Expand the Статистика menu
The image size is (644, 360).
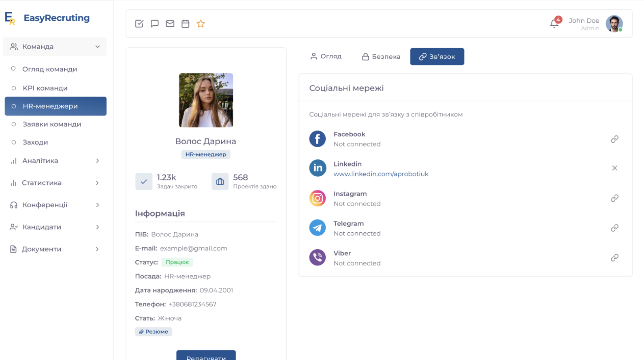pyautogui.click(x=55, y=183)
